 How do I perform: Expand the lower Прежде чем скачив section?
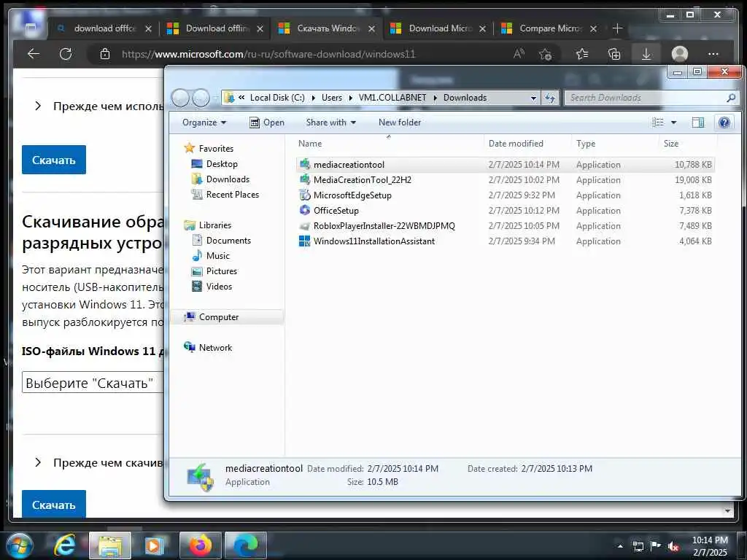[x=38, y=462]
